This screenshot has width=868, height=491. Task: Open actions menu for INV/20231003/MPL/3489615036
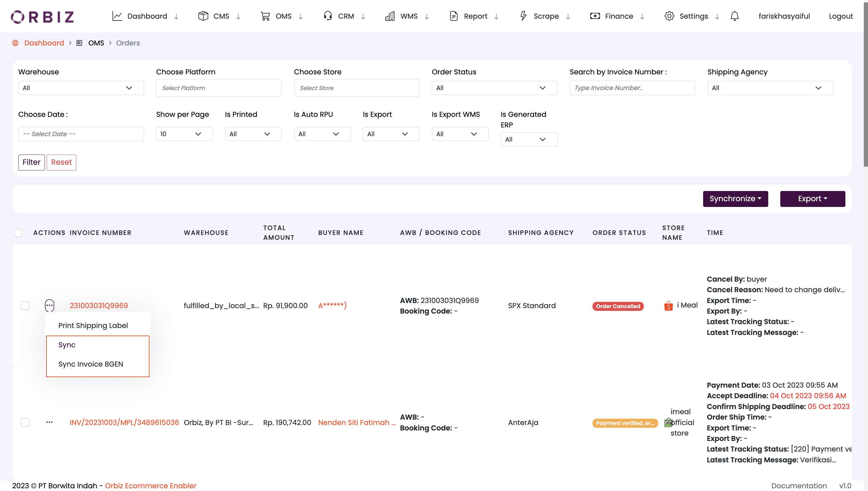pyautogui.click(x=49, y=423)
